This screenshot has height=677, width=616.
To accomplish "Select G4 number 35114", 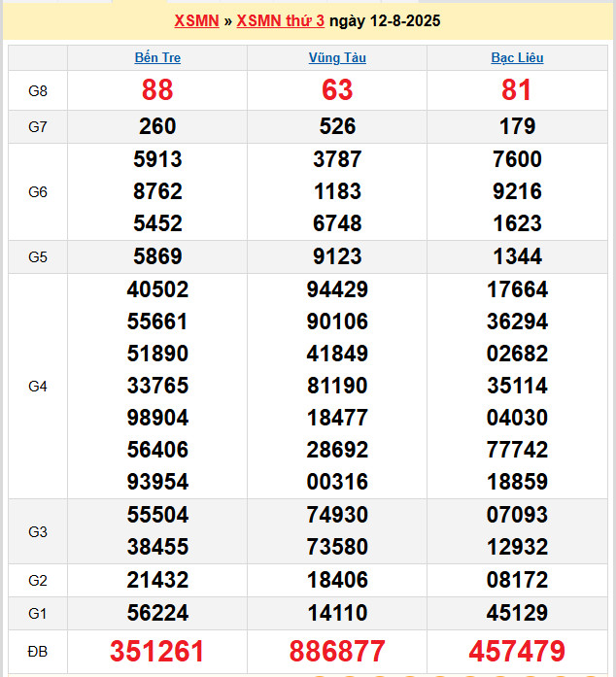I will tap(517, 386).
